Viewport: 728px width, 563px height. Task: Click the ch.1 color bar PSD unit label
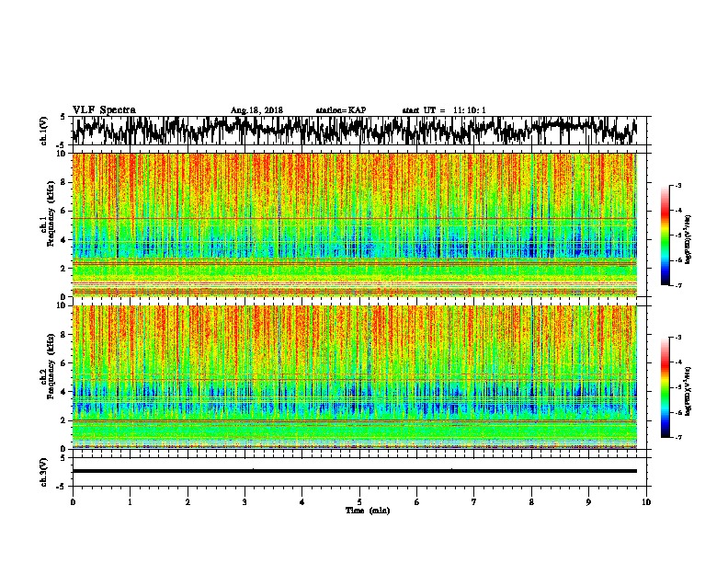[x=688, y=240]
